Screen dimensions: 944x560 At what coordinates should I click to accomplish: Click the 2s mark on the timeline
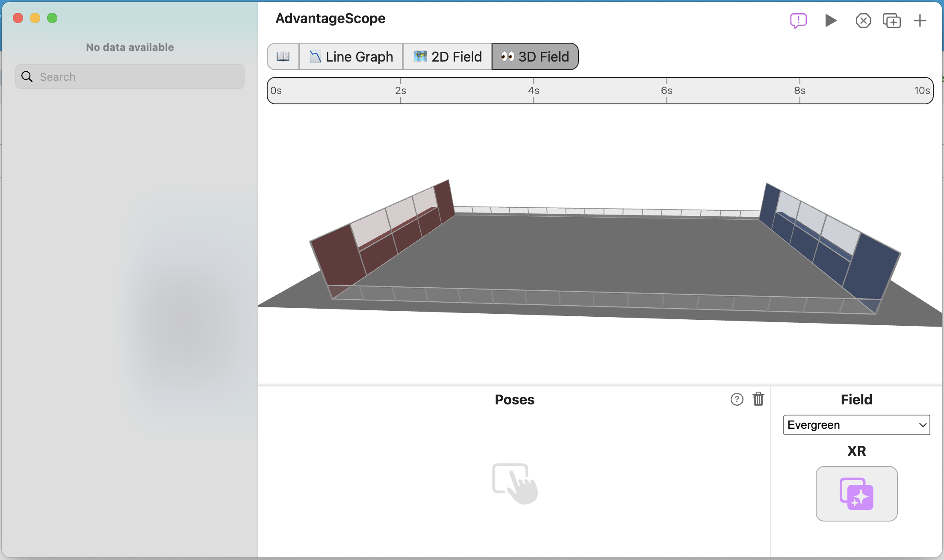click(x=401, y=91)
